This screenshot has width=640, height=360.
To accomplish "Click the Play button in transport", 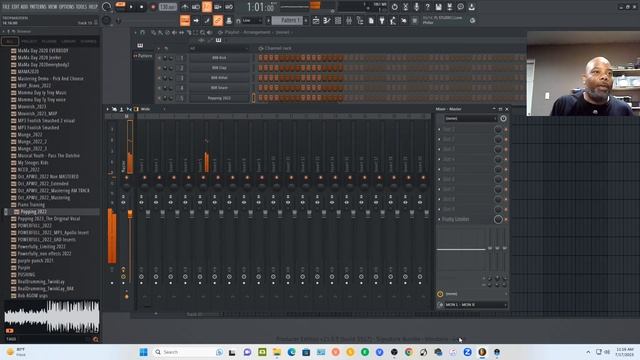I will [x=131, y=7].
